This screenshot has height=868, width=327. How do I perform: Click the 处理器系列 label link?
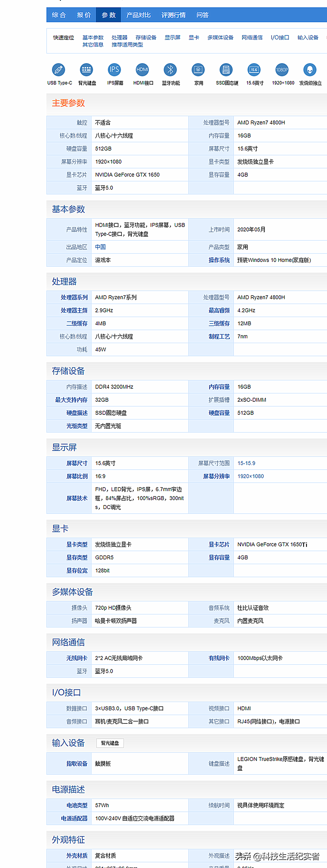74,297
